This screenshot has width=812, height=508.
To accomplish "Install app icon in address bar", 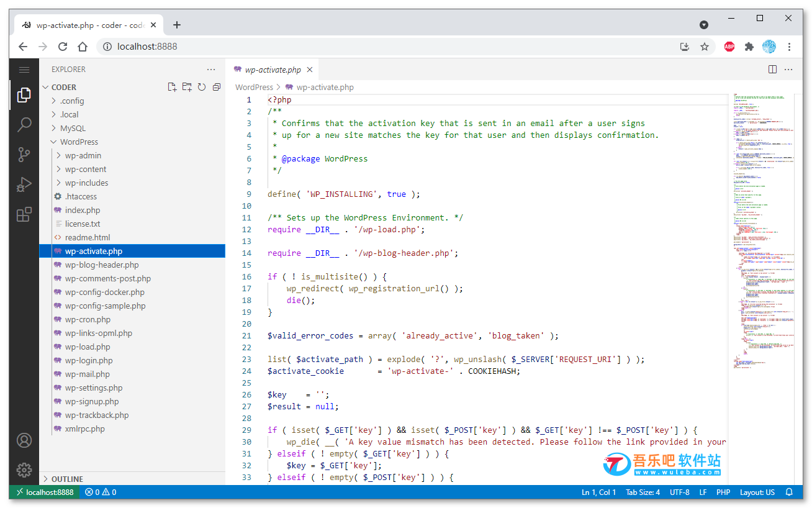I will 685,47.
